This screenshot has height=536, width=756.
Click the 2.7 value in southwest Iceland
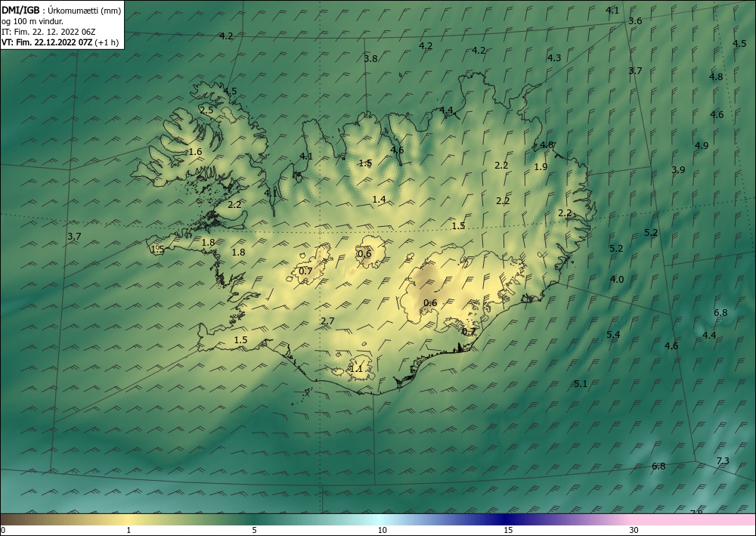(x=327, y=321)
